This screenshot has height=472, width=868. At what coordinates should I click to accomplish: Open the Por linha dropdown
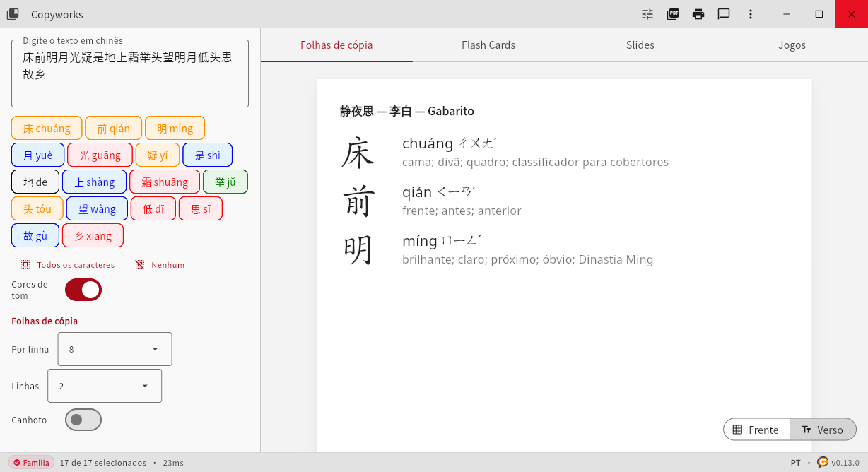[x=115, y=349]
